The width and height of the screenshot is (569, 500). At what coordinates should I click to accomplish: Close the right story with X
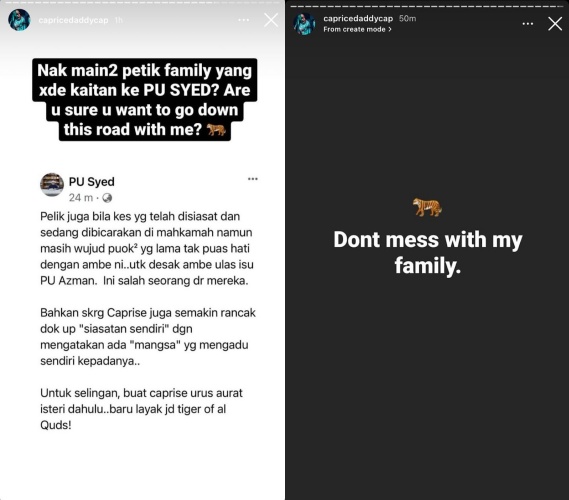tap(555, 24)
